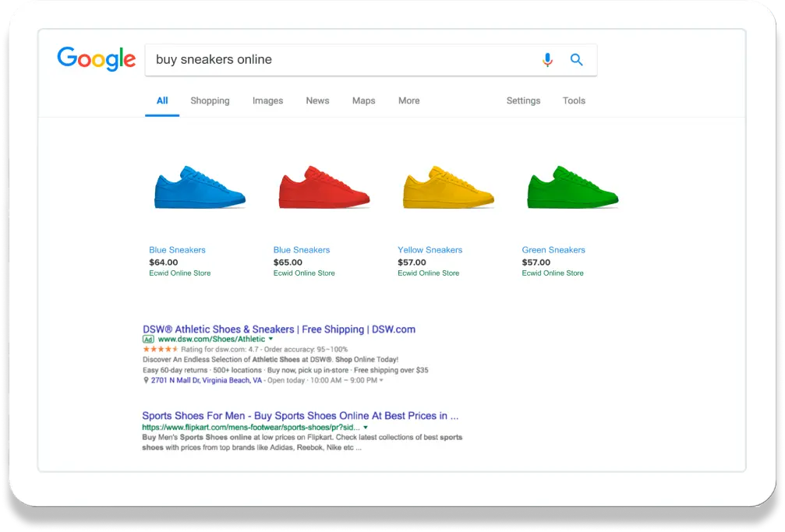
Task: Open the Sports Shoes For Men Flipkart result
Action: (x=300, y=416)
